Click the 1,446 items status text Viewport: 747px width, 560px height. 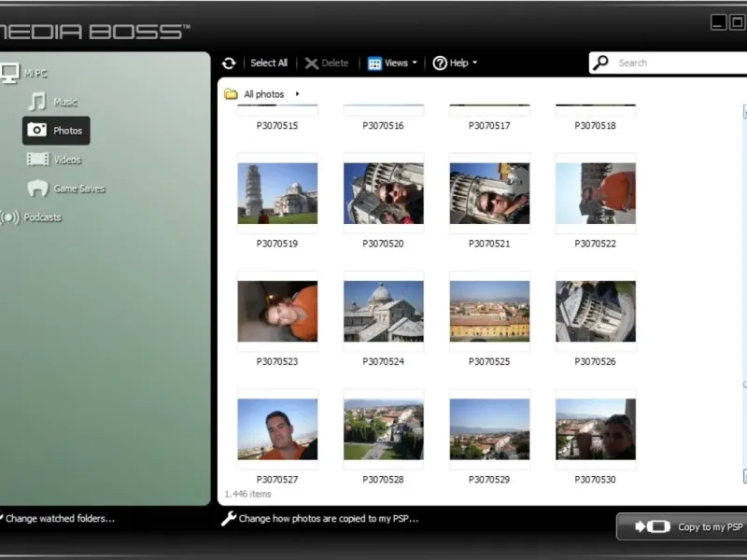pyautogui.click(x=247, y=494)
